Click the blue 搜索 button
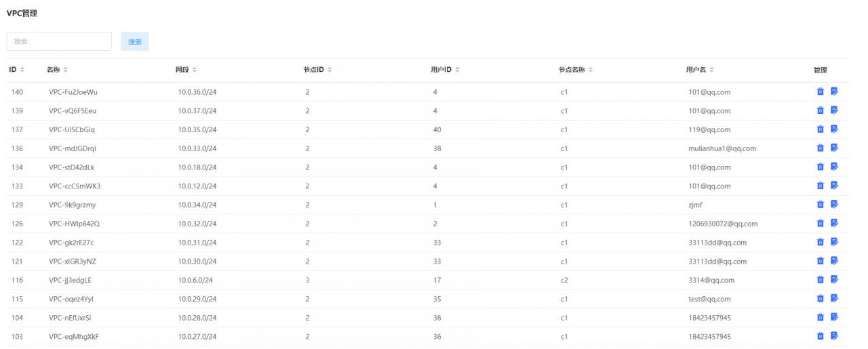Viewport: 868px width, 349px height. point(135,41)
